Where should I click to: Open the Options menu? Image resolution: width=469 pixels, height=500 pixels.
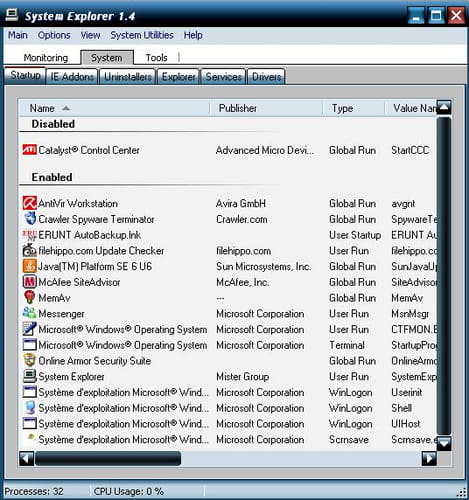click(54, 35)
